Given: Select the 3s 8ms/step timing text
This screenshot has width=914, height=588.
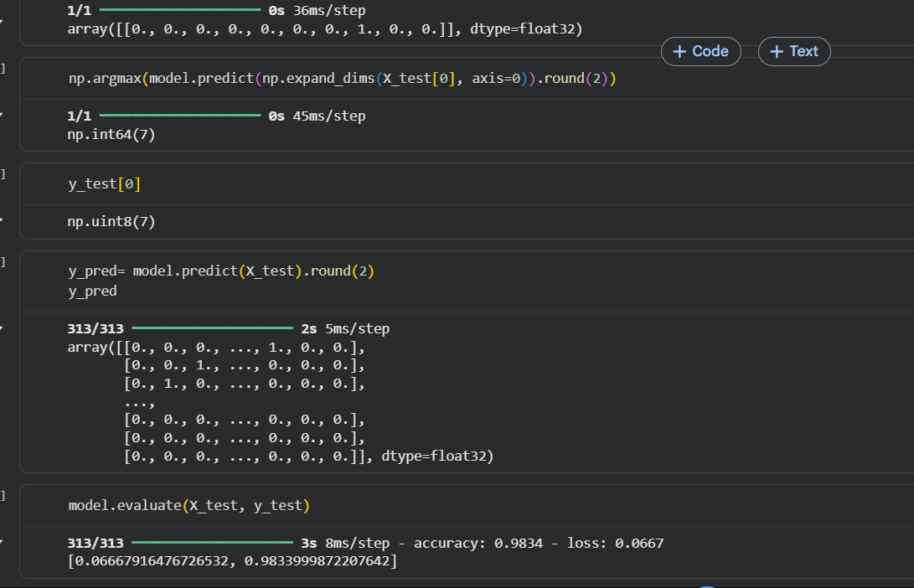Looking at the screenshot, I should coord(345,543).
